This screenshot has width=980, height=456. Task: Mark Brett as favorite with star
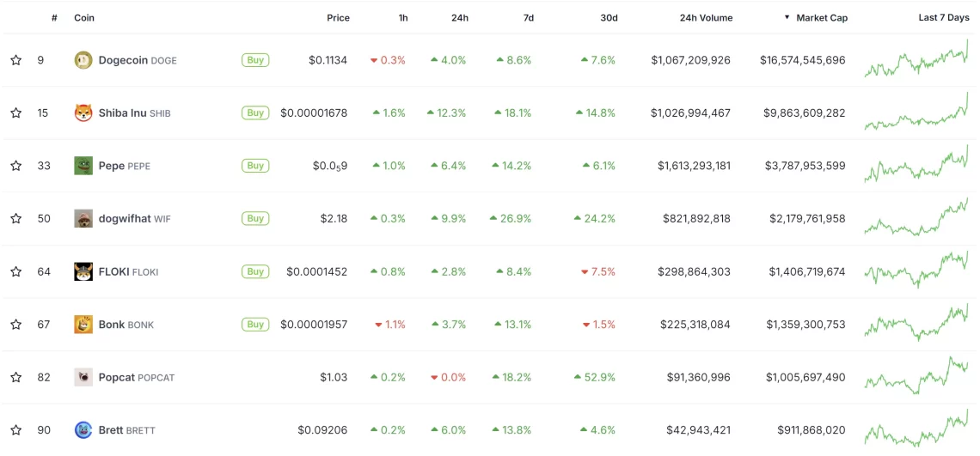16,430
